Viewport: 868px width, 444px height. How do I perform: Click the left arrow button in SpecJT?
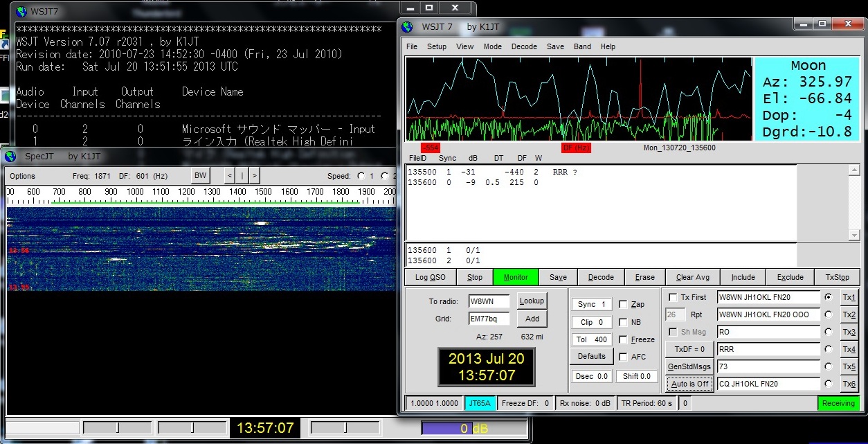pyautogui.click(x=230, y=176)
